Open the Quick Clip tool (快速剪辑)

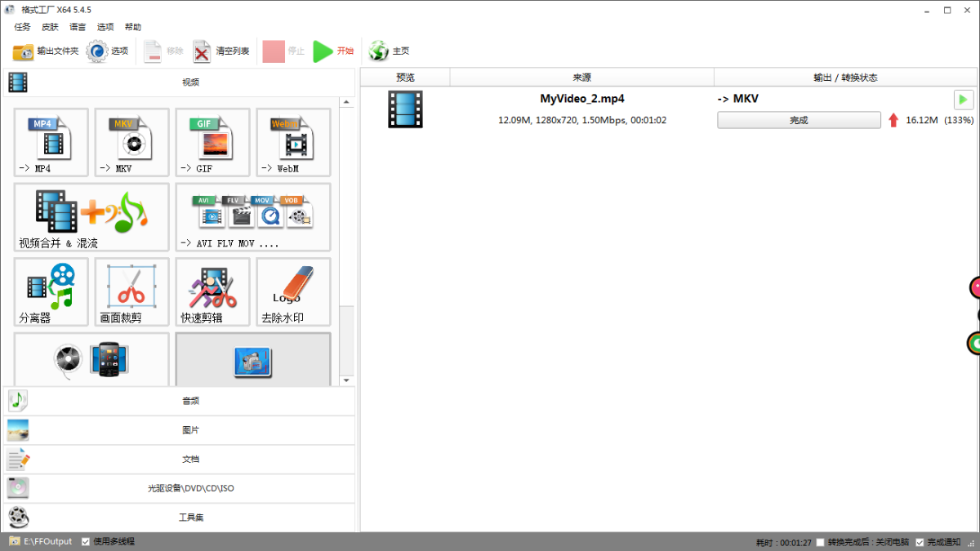point(212,291)
